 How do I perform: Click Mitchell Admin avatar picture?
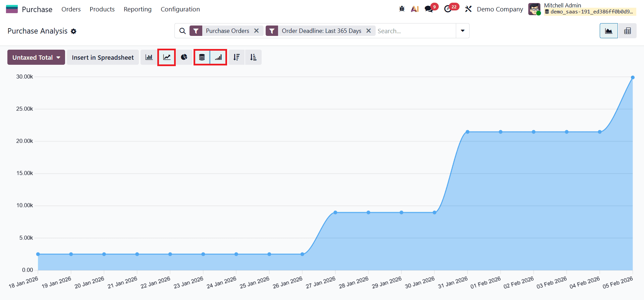click(534, 9)
